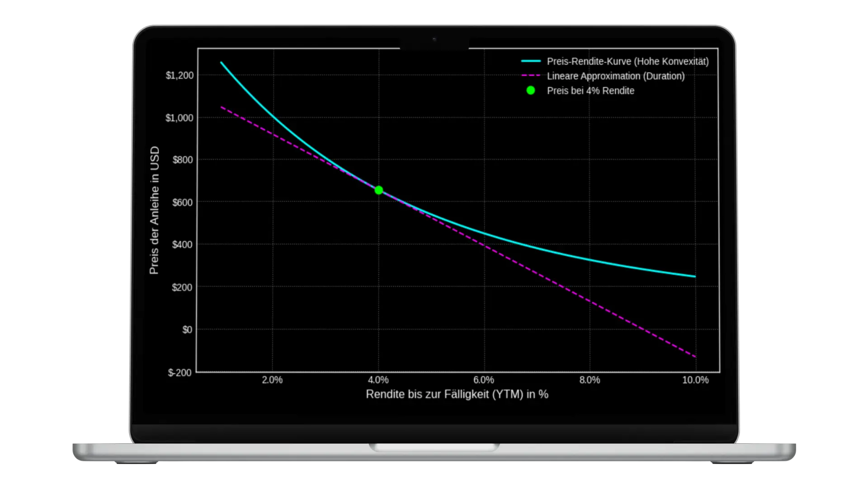Click the x-axis title Rendite bis zur Fälligkeit
This screenshot has width=868, height=488.
click(457, 394)
